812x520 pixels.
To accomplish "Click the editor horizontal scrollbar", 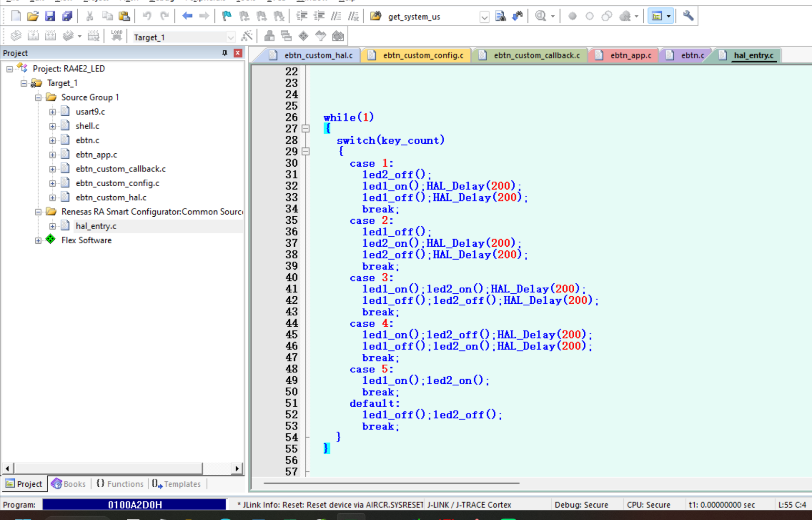I will click(391, 483).
